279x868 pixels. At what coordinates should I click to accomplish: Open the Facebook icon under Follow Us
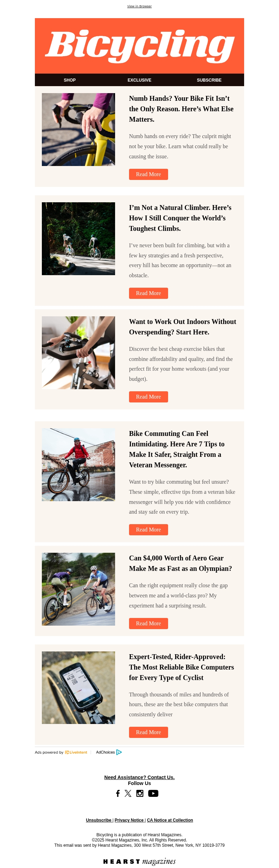[x=118, y=793]
